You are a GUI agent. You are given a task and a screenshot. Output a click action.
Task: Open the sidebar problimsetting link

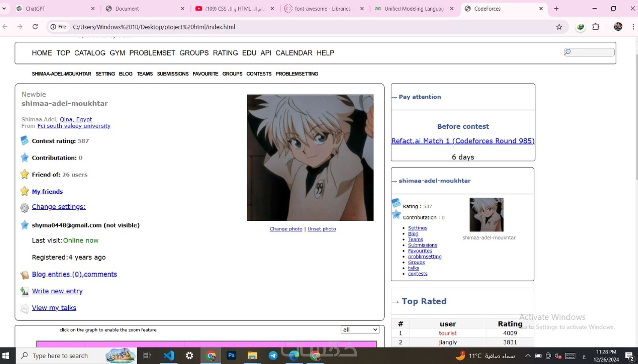pos(425,257)
